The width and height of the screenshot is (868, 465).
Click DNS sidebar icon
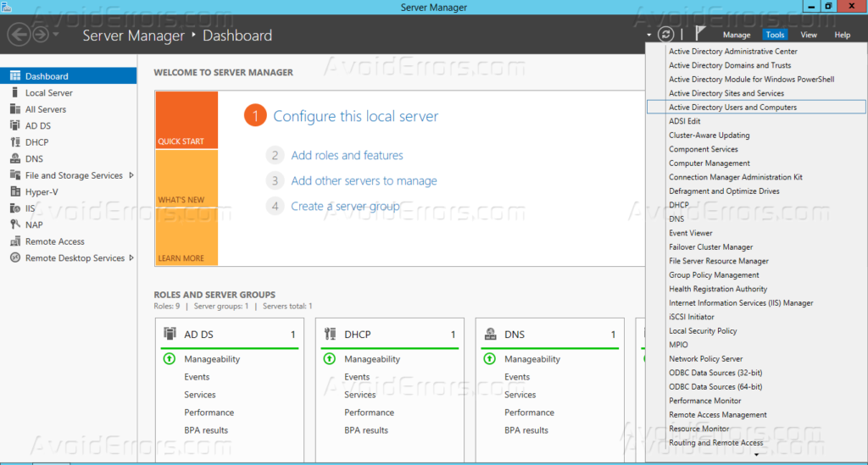(15, 158)
